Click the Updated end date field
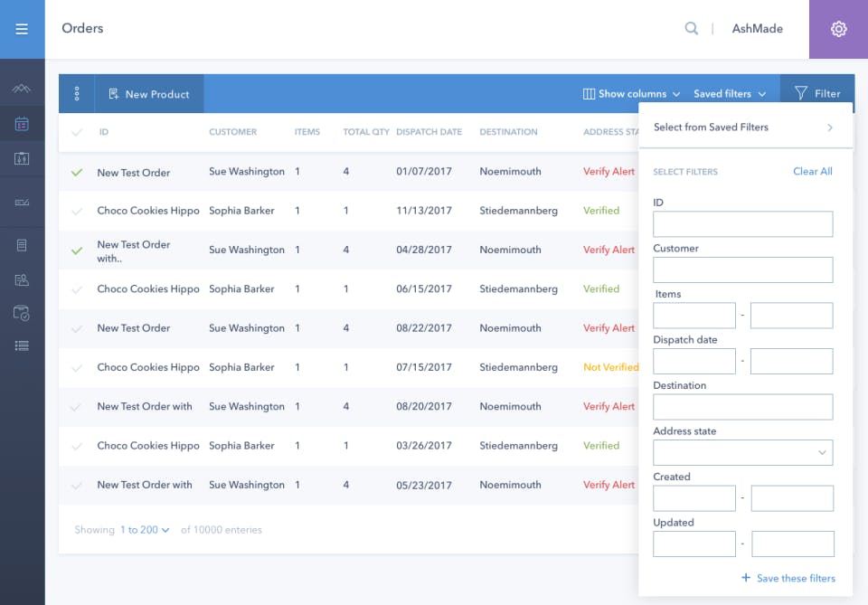This screenshot has height=605, width=868. (793, 544)
